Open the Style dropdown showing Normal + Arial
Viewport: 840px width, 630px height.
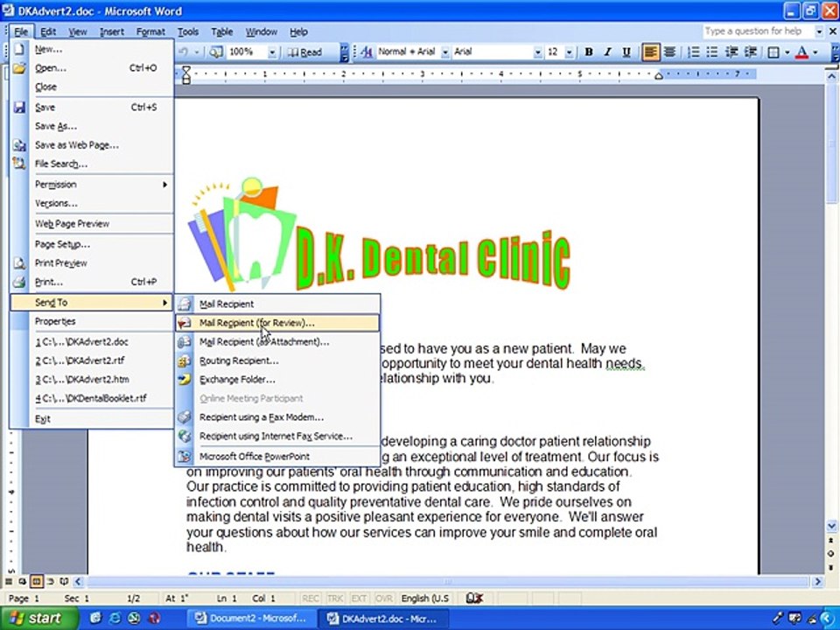pyautogui.click(x=445, y=52)
